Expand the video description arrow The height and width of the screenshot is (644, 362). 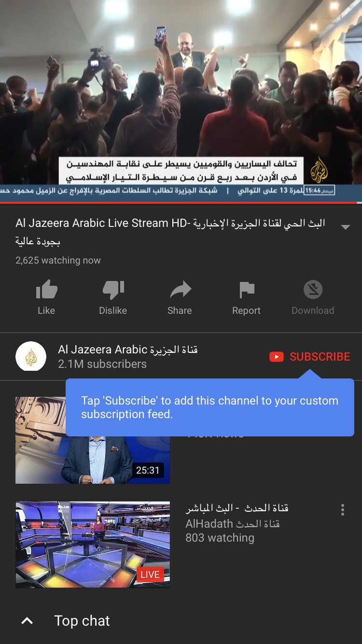coord(345,227)
